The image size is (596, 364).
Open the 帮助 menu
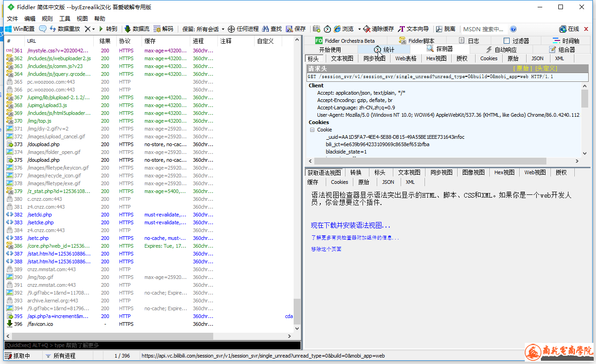(x=100, y=19)
